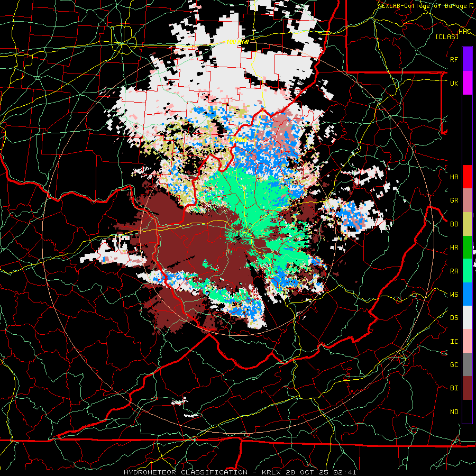Image resolution: width=476 pixels, height=476 pixels.
Task: Click the bright green RA legend swatch
Action: 467,271
